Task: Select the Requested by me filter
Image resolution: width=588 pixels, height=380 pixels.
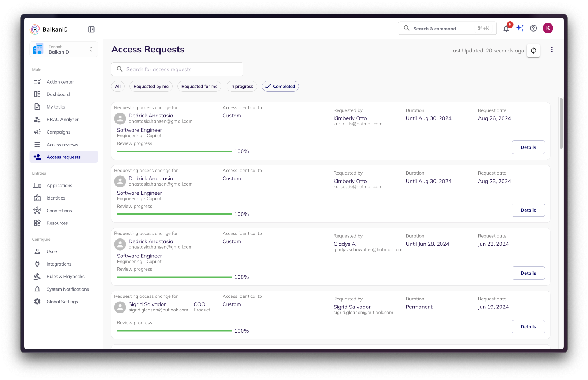Action: pos(151,87)
